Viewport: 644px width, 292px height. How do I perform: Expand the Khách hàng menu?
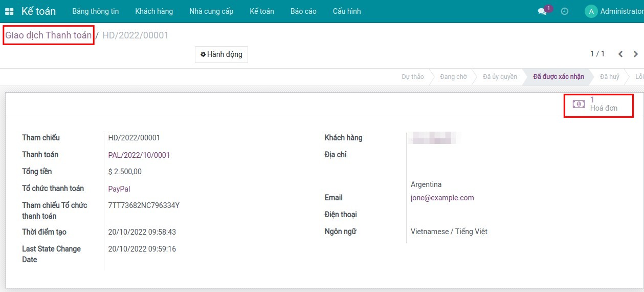pyautogui.click(x=154, y=11)
